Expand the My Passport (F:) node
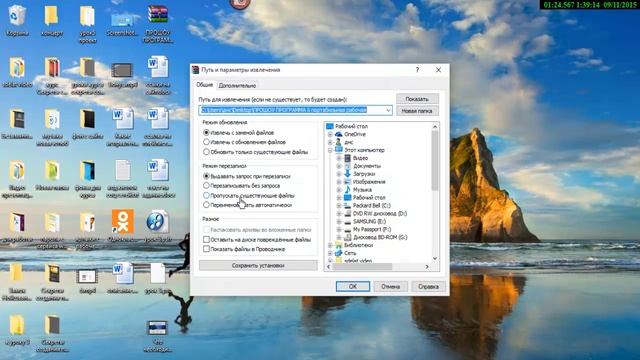The image size is (640, 360). [339, 229]
